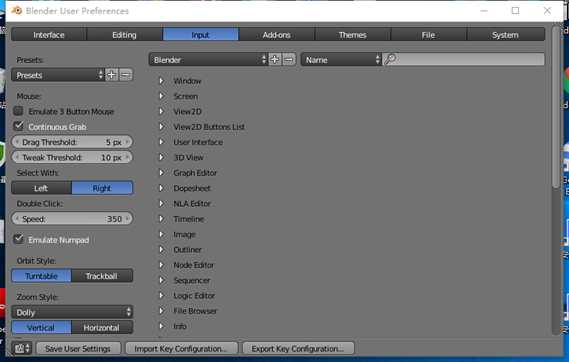
Task: Add a key configuration using plus icon next to Blender
Action: point(275,59)
